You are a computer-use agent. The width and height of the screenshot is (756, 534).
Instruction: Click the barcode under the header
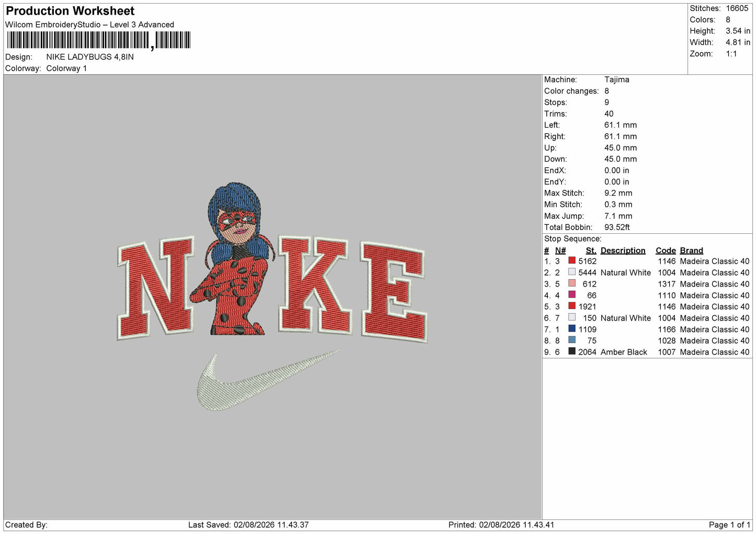[98, 40]
